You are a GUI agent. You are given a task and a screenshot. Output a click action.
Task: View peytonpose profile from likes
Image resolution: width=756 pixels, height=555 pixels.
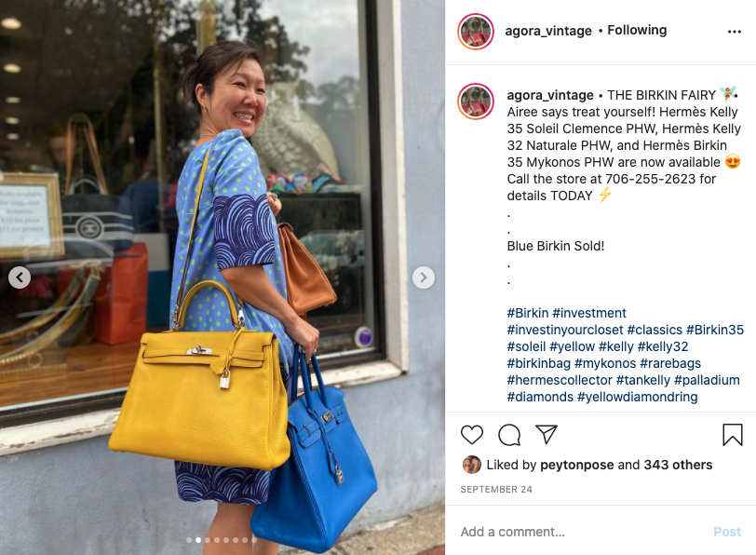point(577,465)
